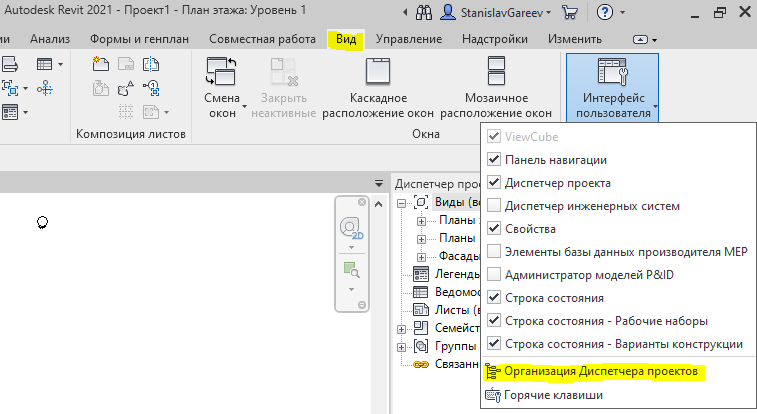
Task: Click the Legends tree icon in Project Browser
Action: click(421, 274)
